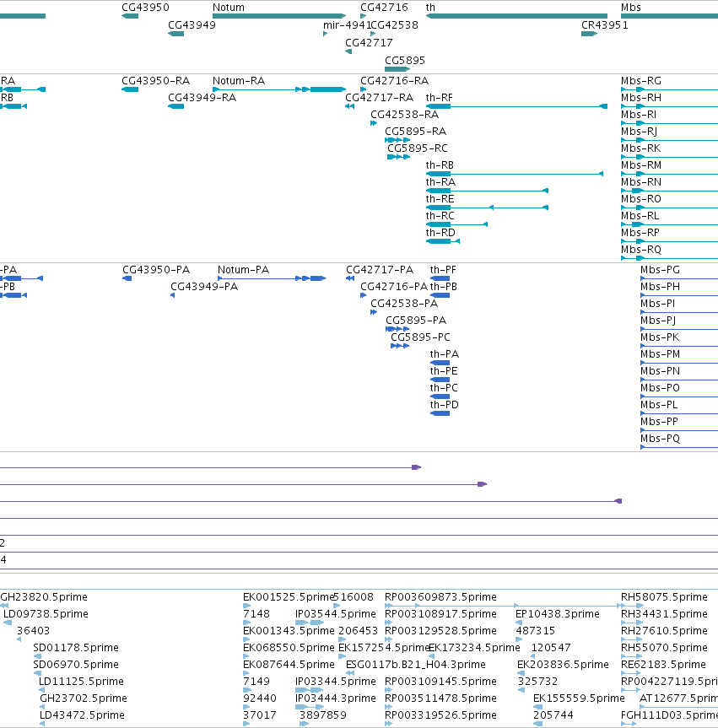Select the th-PB protein label

444,287
